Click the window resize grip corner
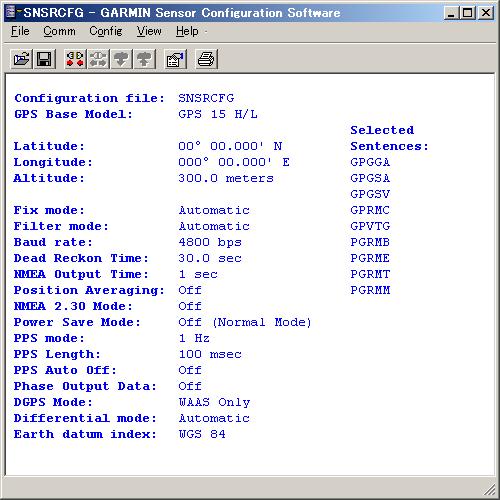This screenshot has height=500, width=500. [489, 489]
